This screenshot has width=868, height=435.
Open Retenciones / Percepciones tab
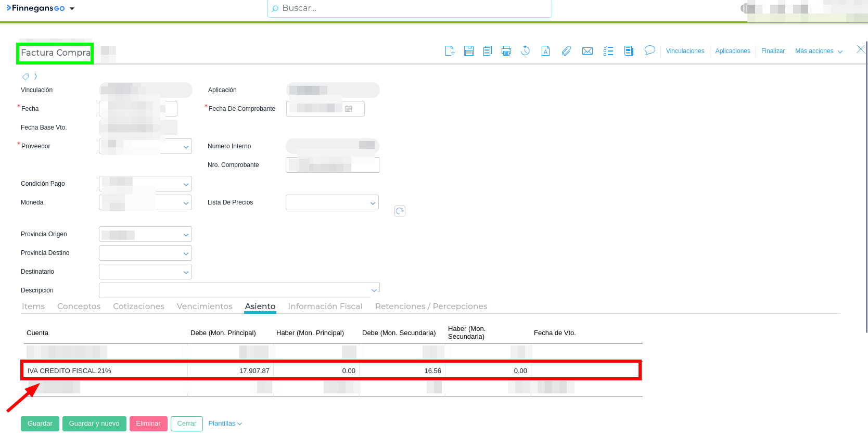431,306
